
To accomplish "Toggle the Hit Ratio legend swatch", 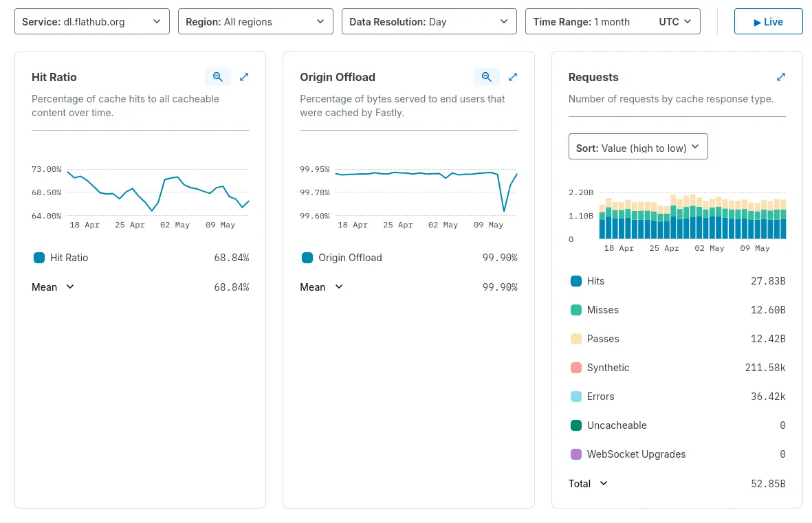I will (39, 258).
